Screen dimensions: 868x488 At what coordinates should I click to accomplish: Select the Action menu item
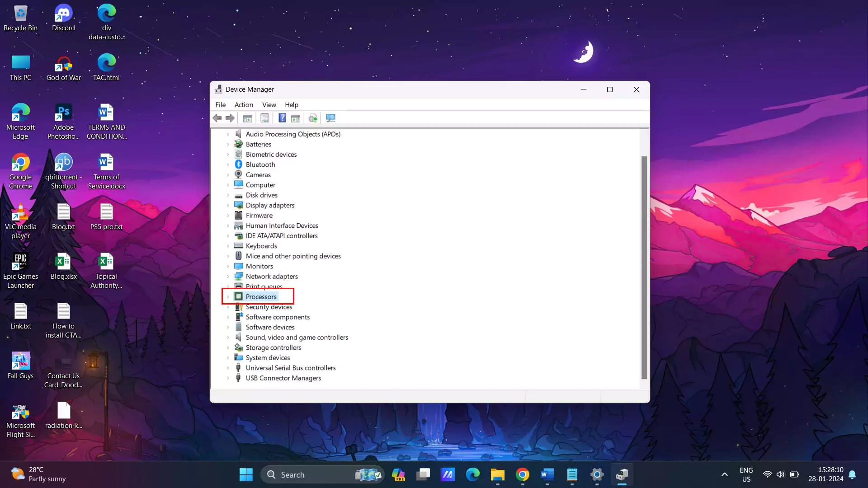coord(244,104)
